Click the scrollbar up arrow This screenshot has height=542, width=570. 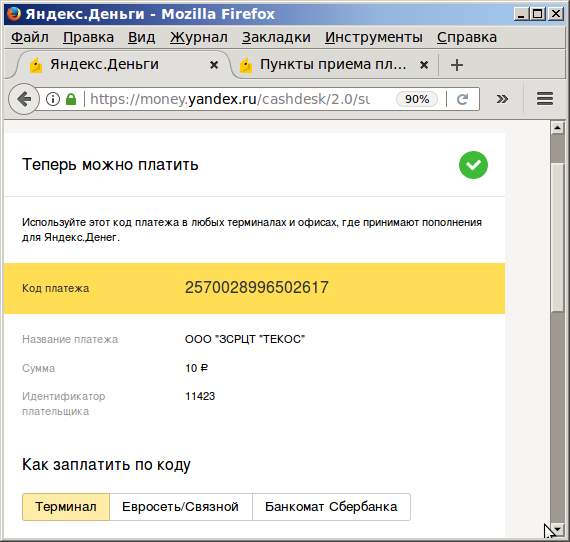coord(557,128)
